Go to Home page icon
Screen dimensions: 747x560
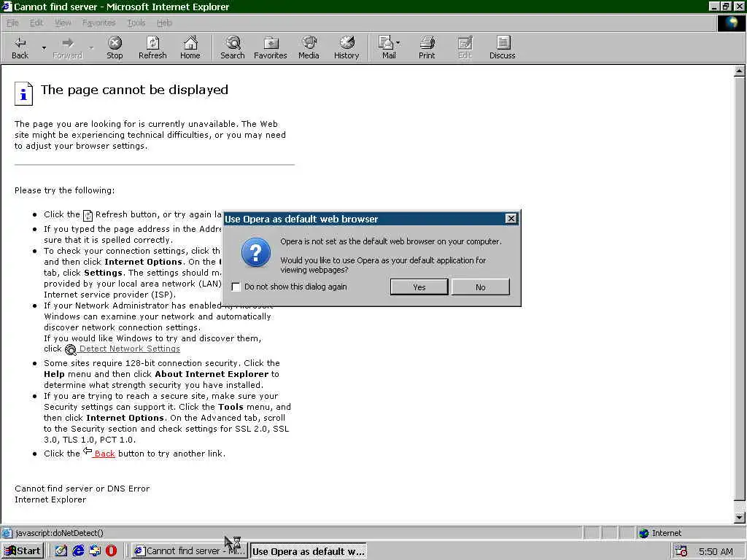pyautogui.click(x=190, y=47)
